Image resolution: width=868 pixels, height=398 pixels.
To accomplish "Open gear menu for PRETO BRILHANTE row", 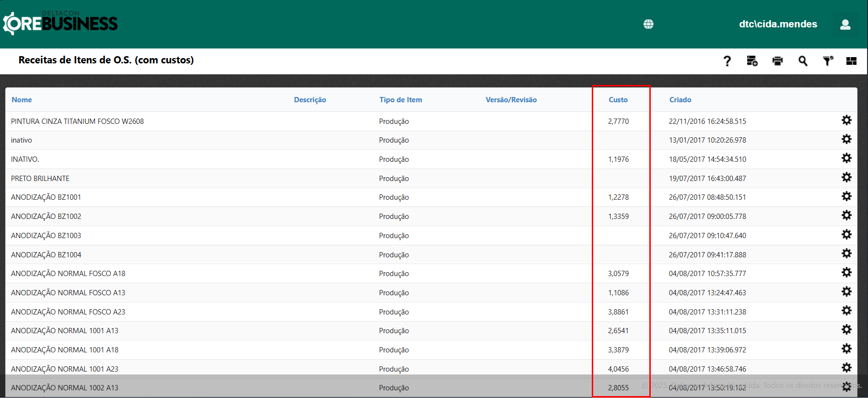I will tap(846, 178).
